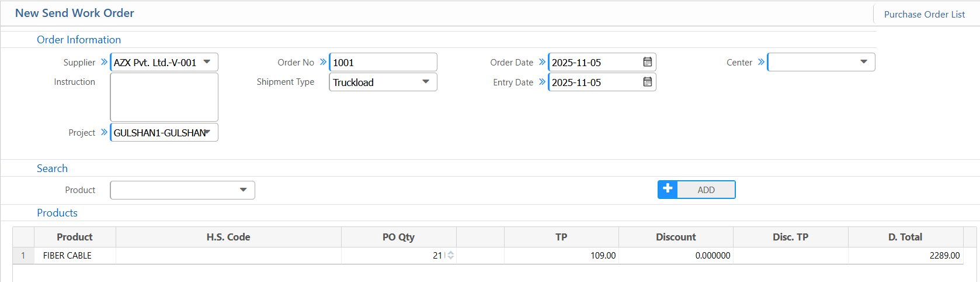Open the Entry Date calendar picker
This screenshot has width=980, height=282.
(647, 82)
